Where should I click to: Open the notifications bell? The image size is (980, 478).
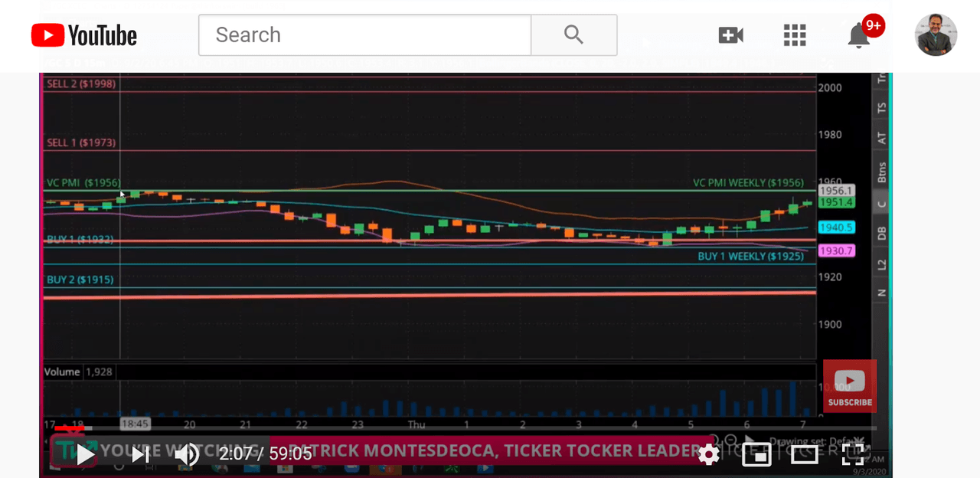tap(859, 35)
